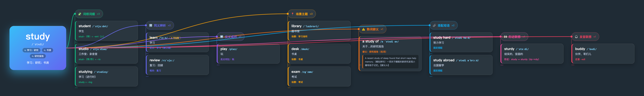Click the 'n. 书房' tag
Image resolution: width=644 pixels, height=96 pixels.
tap(47, 50)
